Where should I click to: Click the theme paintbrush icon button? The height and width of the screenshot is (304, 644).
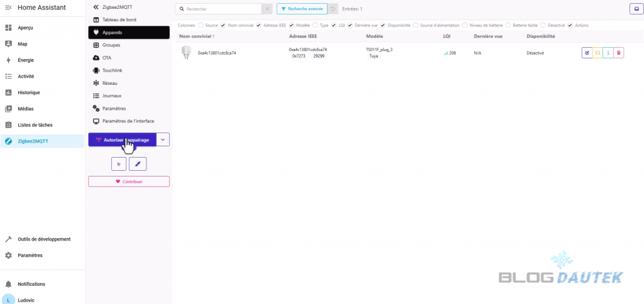pos(138,164)
